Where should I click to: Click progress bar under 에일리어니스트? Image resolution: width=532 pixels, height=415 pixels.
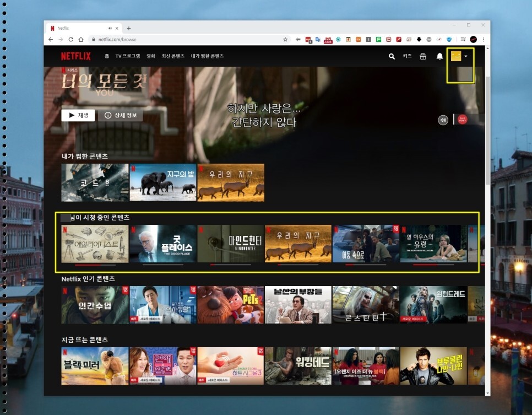point(95,265)
